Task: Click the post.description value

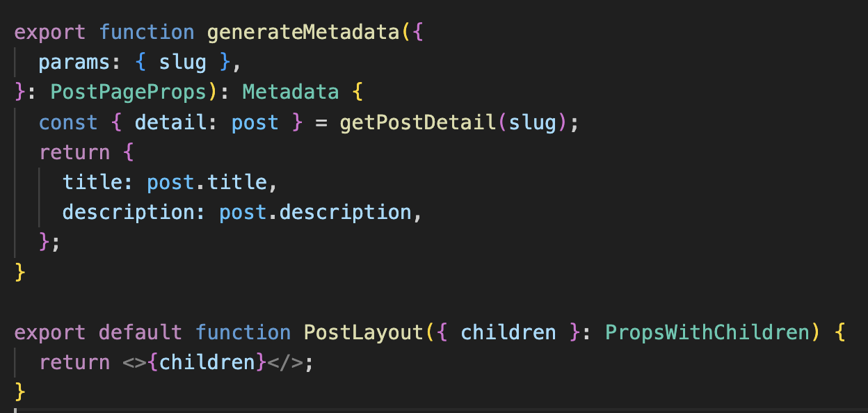Action: 315,212
